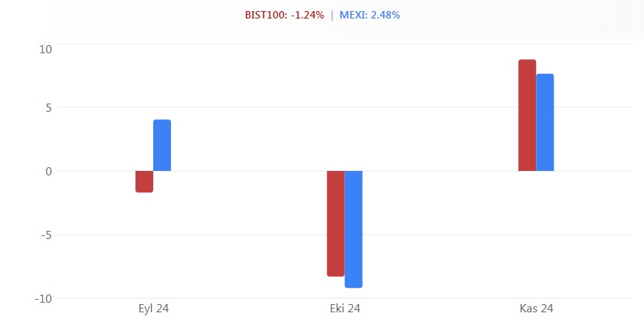Click the 0 label on the y-axis
The width and height of the screenshot is (644, 333).
coord(49,171)
